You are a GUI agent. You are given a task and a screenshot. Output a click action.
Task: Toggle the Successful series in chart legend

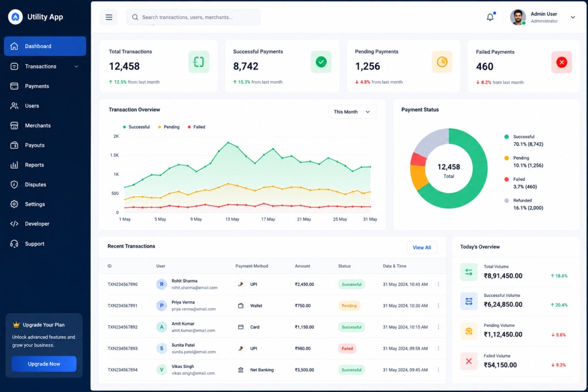(x=137, y=127)
